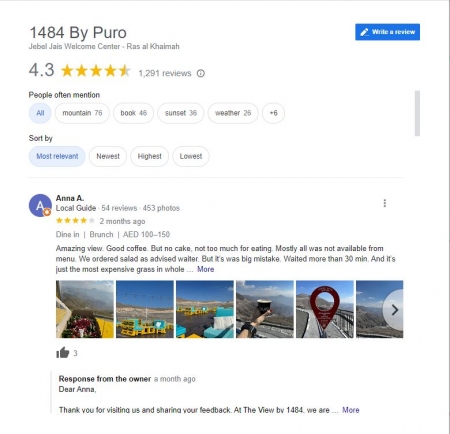Open the three-dot menu for Anna A.'s review
This screenshot has height=434, width=450.
(x=385, y=203)
